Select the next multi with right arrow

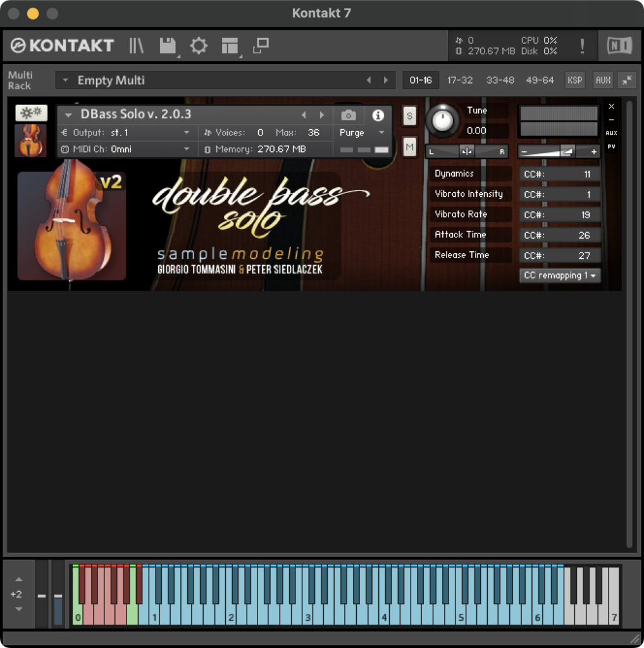click(386, 80)
